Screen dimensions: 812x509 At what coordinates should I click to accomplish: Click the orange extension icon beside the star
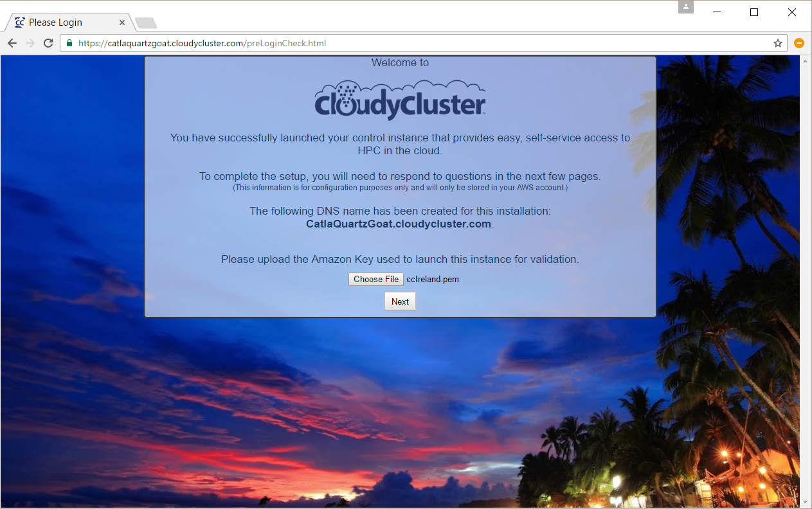pos(798,43)
